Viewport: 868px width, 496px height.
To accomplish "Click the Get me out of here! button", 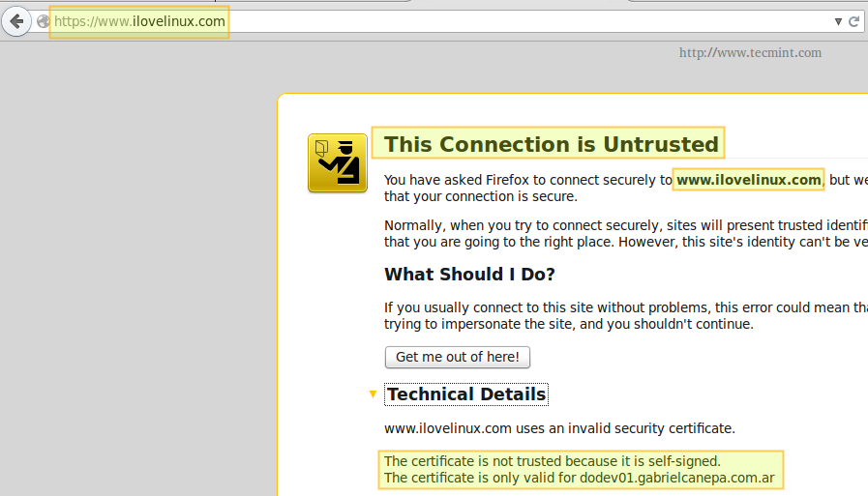I will [x=458, y=357].
